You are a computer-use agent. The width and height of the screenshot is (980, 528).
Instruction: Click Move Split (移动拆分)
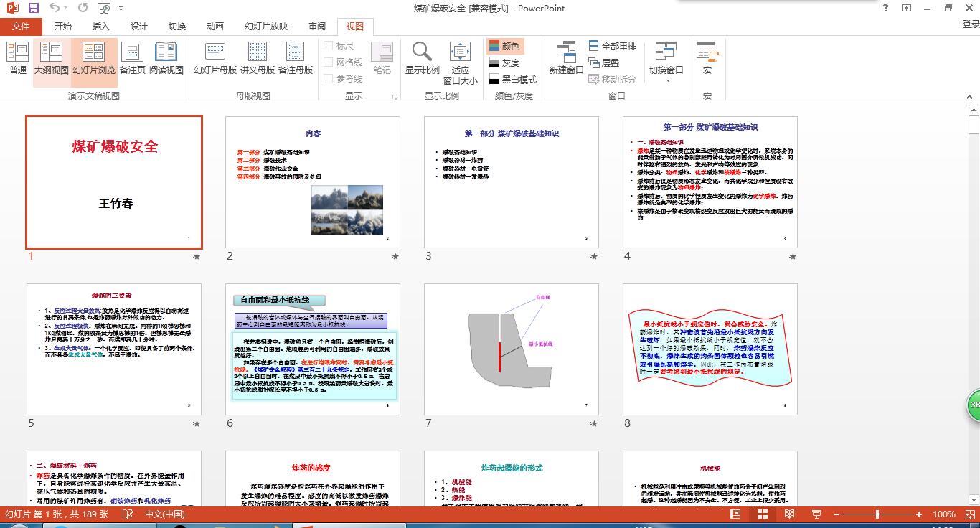612,79
